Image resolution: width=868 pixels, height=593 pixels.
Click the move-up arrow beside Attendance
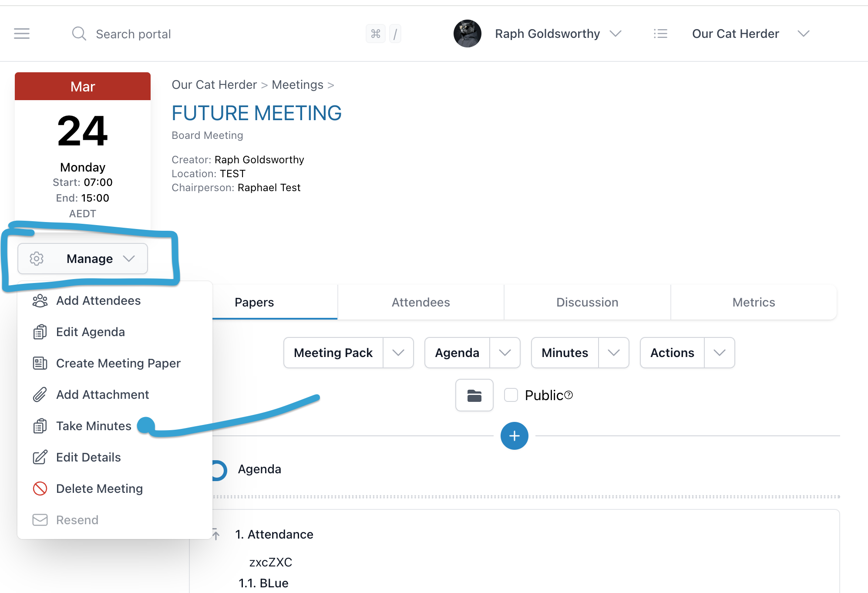click(x=216, y=534)
